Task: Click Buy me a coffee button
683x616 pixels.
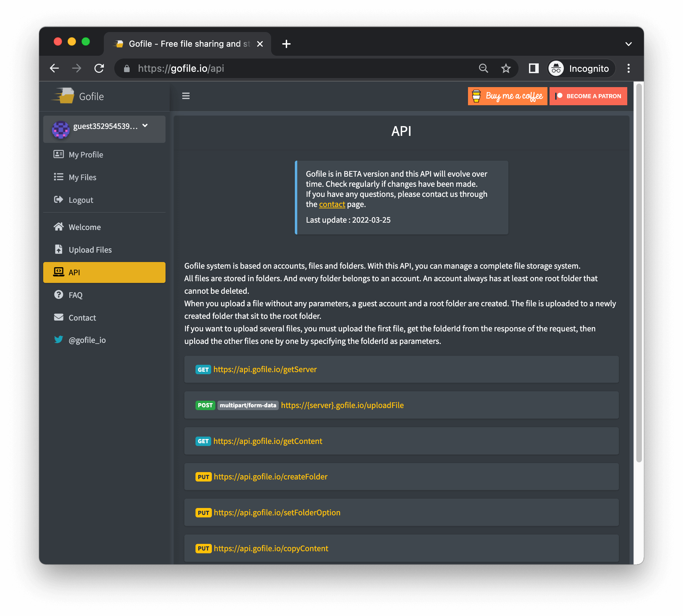Action: [507, 96]
